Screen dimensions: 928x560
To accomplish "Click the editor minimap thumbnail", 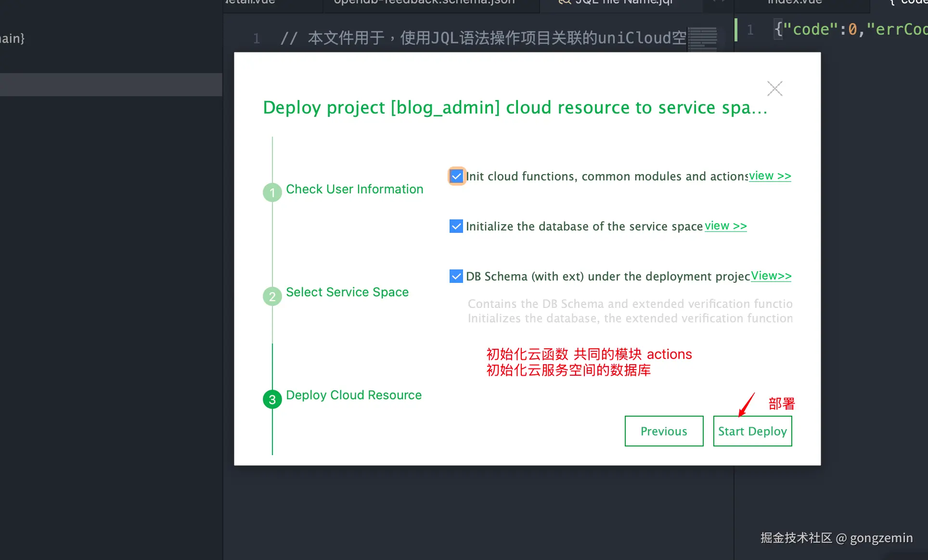I will (702, 38).
